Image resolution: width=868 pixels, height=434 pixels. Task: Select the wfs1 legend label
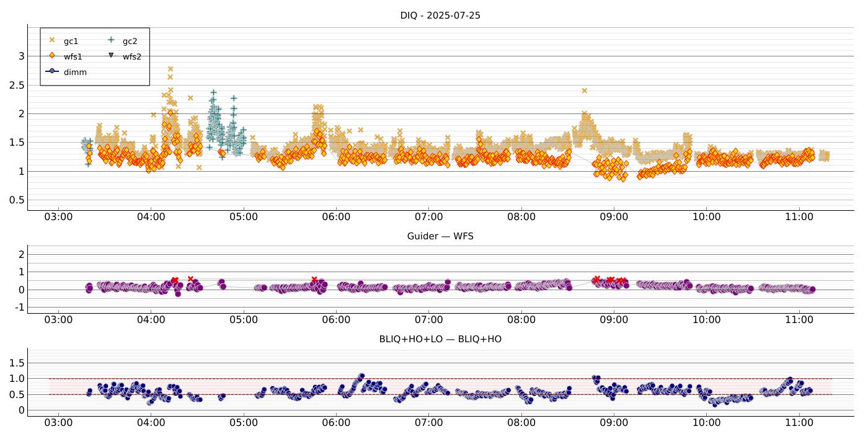coord(73,57)
